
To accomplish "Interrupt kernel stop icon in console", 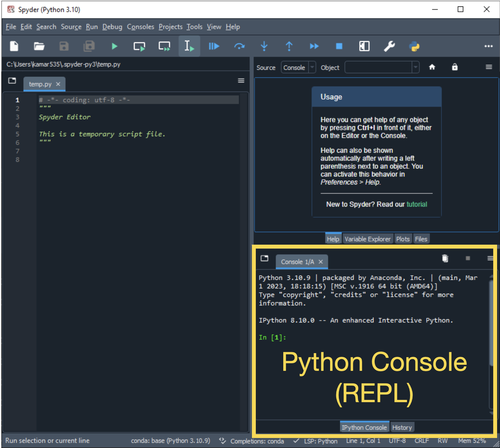I will (468, 258).
